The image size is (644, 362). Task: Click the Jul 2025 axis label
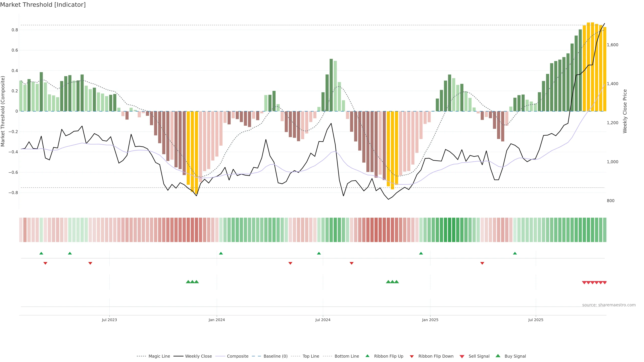click(x=535, y=320)
